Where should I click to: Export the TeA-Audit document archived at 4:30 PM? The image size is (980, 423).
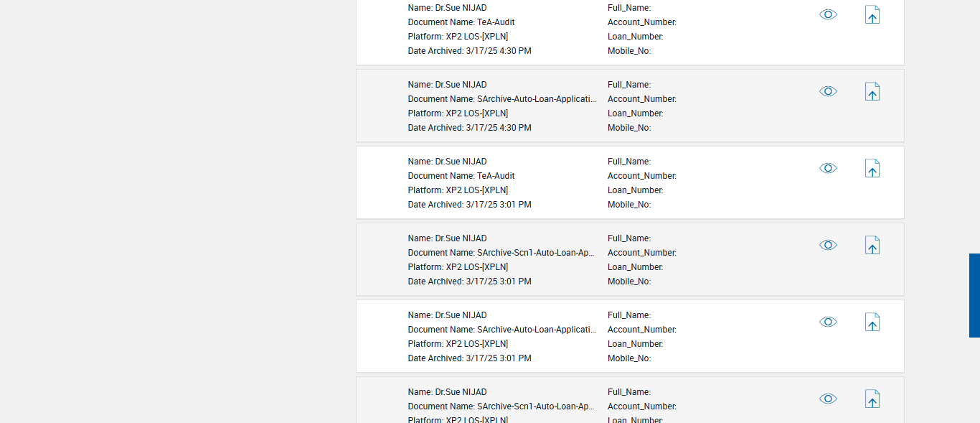click(x=872, y=15)
